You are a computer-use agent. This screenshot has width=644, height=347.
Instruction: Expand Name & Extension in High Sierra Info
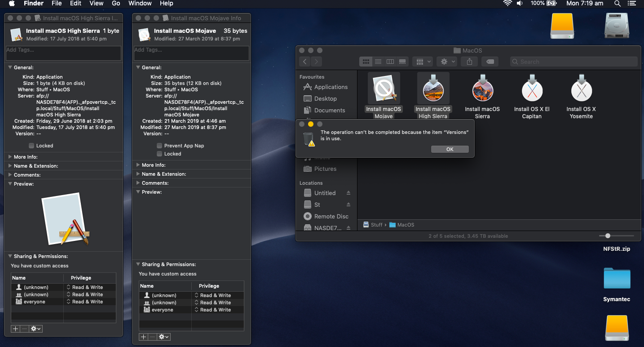click(10, 166)
